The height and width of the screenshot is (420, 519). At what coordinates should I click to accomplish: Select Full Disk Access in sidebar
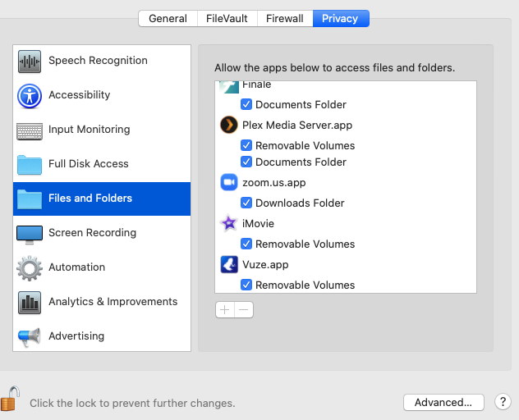89,164
